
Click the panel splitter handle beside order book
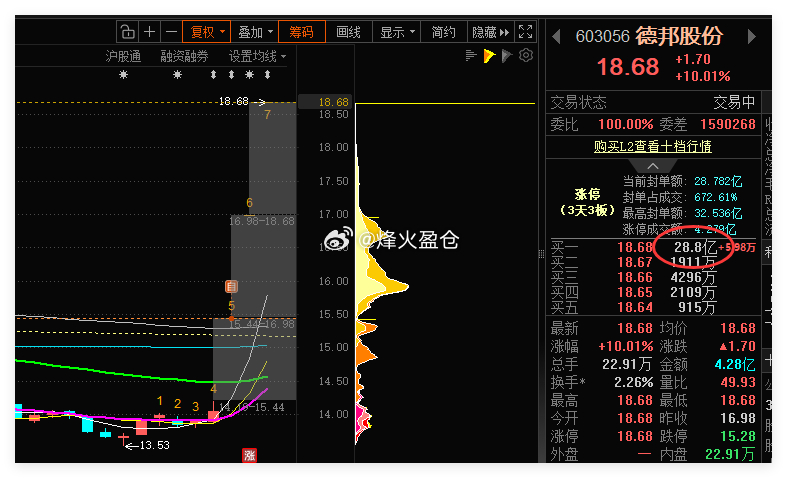tap(541, 254)
